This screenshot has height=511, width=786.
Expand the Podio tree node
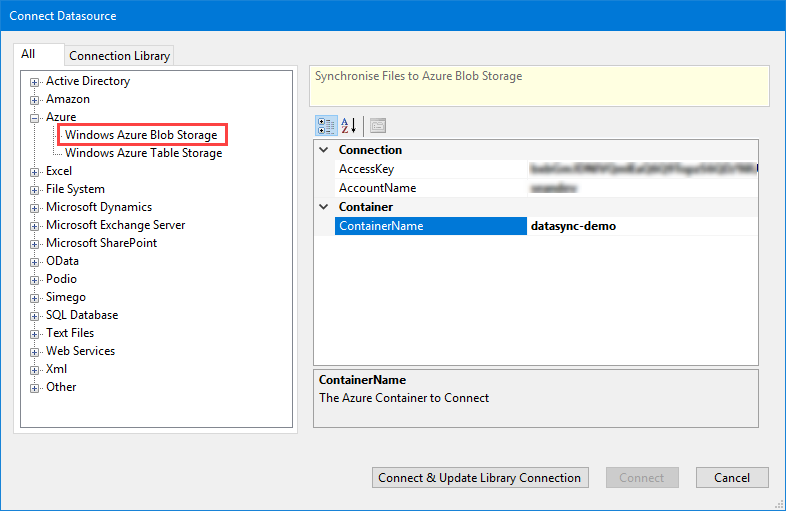point(34,280)
